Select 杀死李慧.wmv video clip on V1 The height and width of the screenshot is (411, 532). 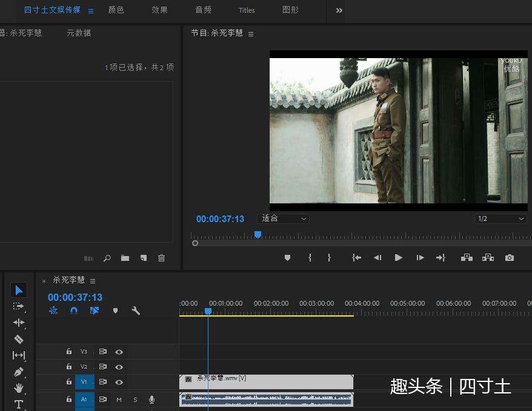click(x=267, y=382)
